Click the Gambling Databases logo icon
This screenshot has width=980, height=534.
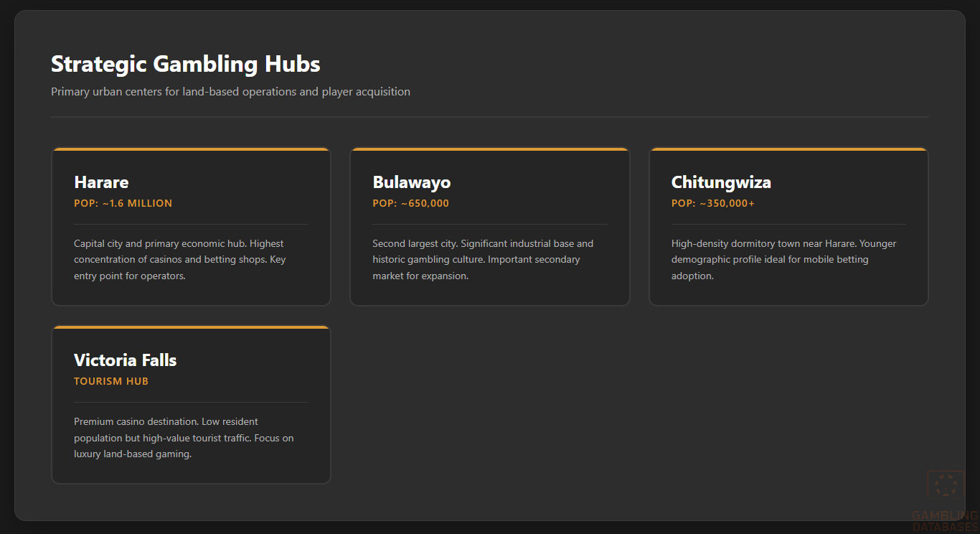pyautogui.click(x=946, y=485)
